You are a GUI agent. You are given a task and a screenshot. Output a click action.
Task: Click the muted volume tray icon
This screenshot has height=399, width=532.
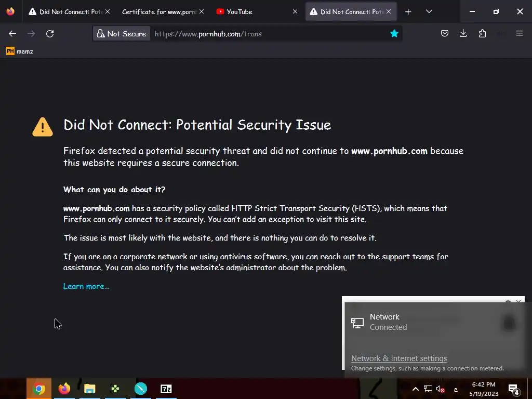(x=440, y=389)
